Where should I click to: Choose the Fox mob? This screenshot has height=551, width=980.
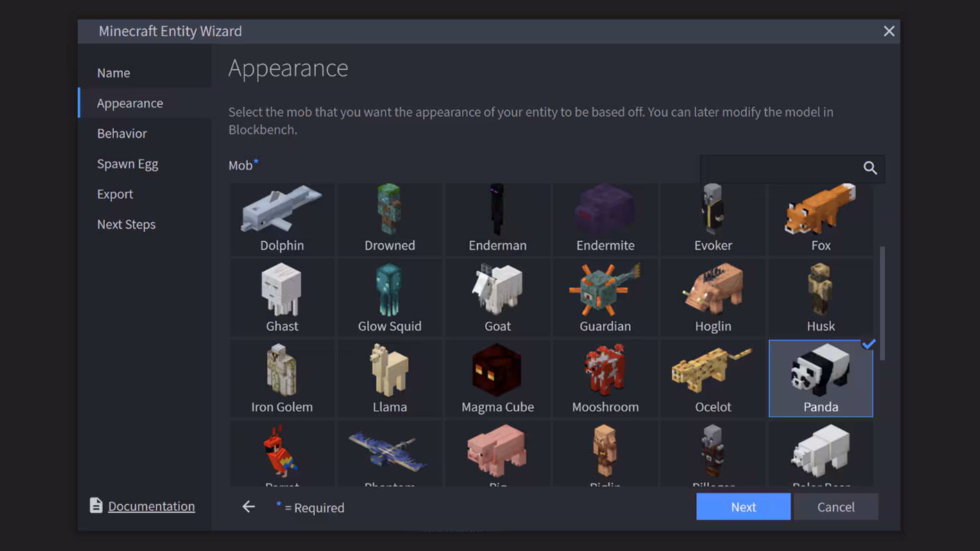pos(820,219)
